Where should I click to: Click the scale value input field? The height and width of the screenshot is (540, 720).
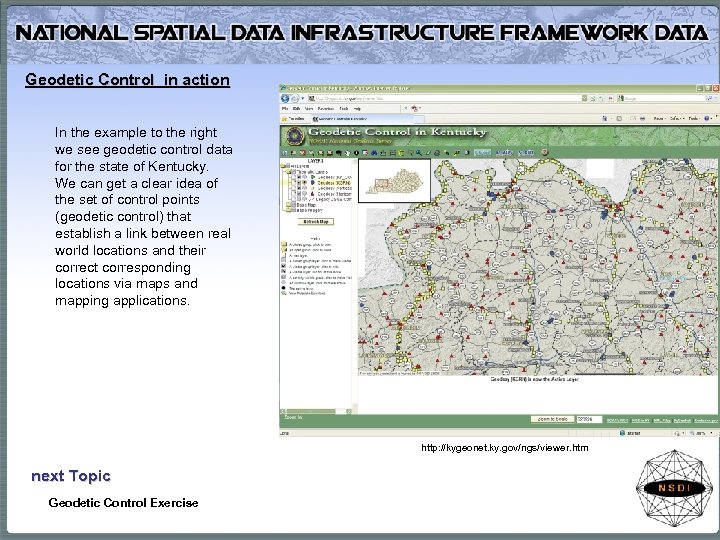coord(589,419)
